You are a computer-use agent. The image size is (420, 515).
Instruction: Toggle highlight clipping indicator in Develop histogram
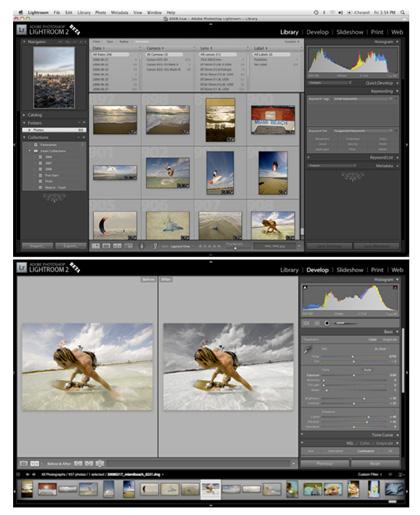click(395, 287)
